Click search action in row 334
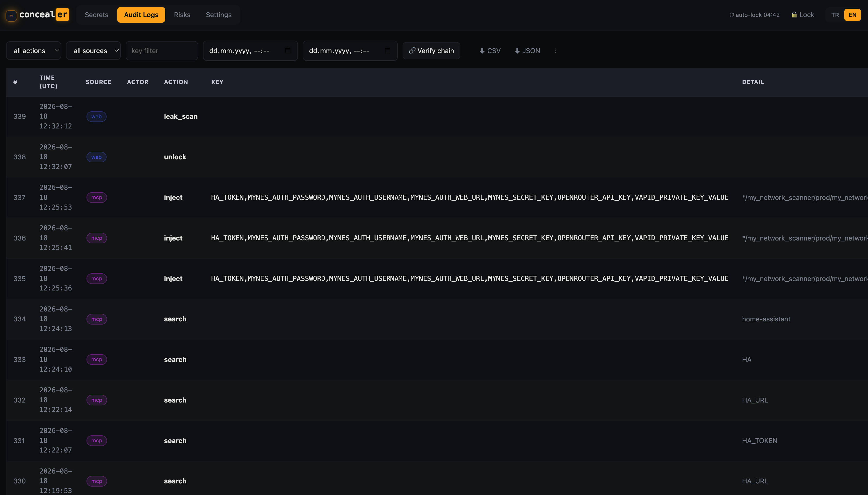Screen dimensions: 868x495 click(x=175, y=319)
